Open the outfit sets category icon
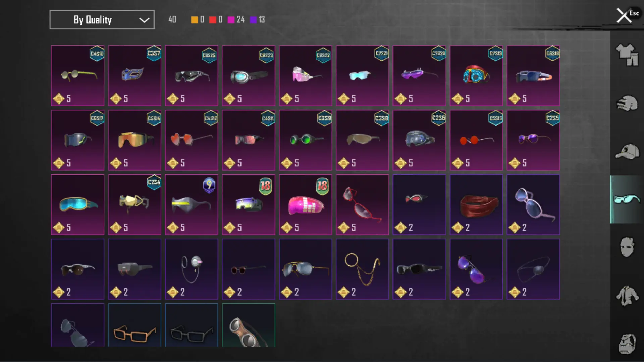 [x=627, y=55]
